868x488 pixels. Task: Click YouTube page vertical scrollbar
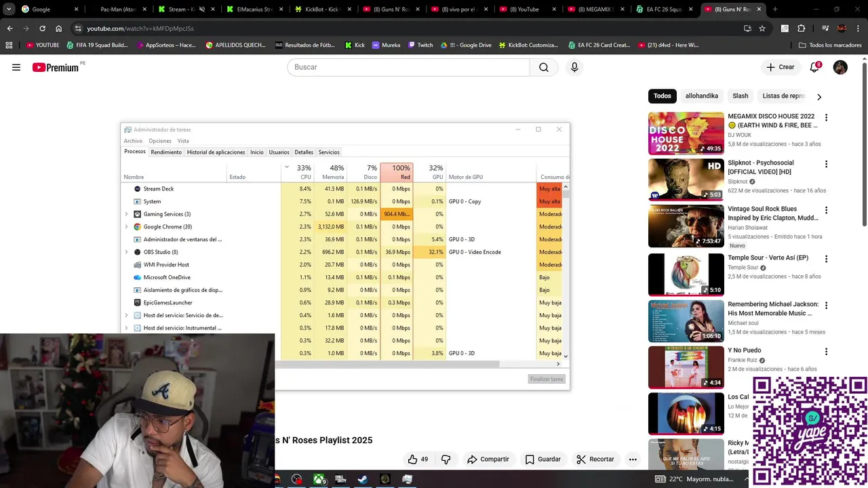point(864,146)
